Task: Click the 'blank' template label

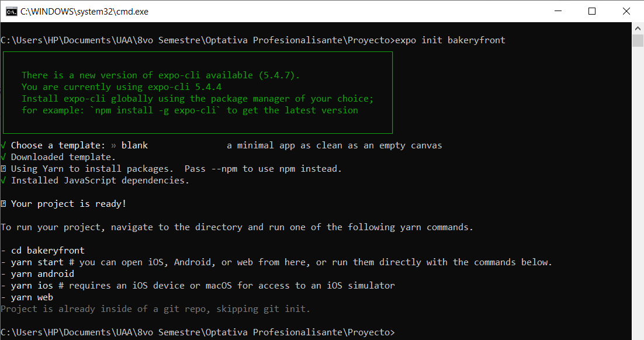Action: [x=134, y=145]
